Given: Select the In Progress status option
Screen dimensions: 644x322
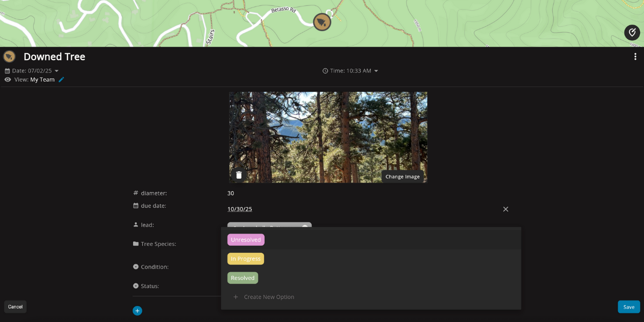Looking at the screenshot, I should [246, 259].
